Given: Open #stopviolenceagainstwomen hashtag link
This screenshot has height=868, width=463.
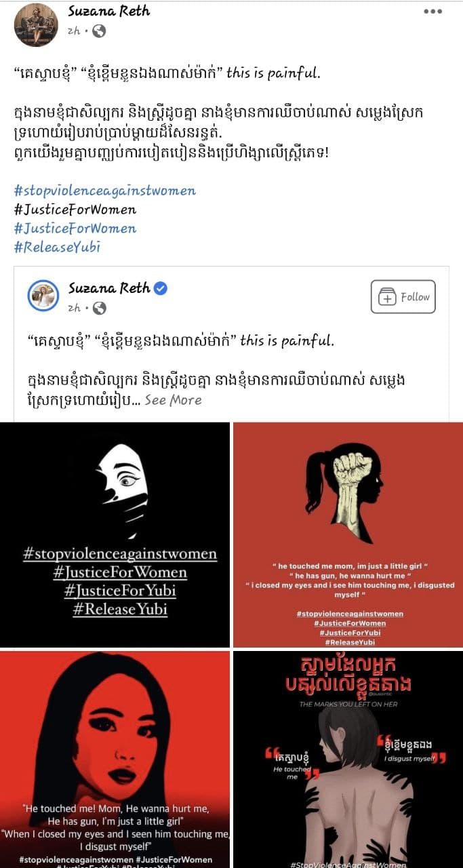Looking at the screenshot, I should pyautogui.click(x=105, y=191).
